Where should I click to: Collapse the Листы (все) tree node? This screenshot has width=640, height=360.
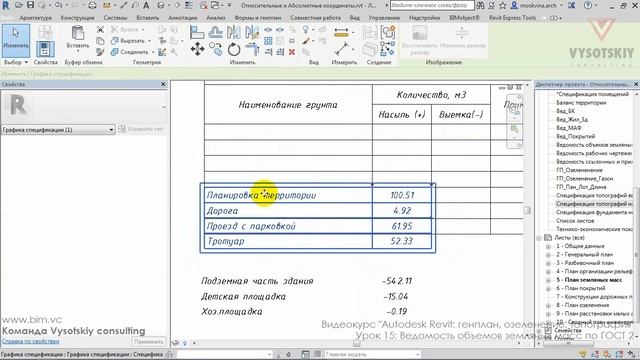click(539, 238)
